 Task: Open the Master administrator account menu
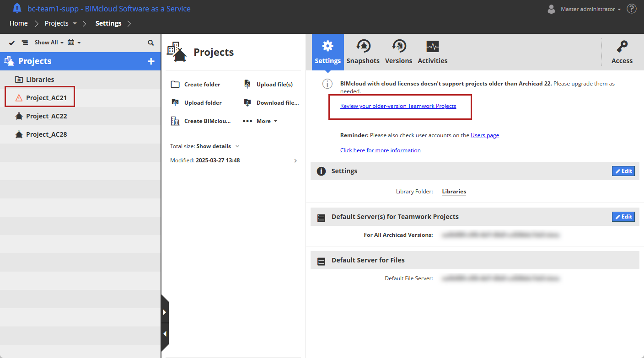[590, 9]
